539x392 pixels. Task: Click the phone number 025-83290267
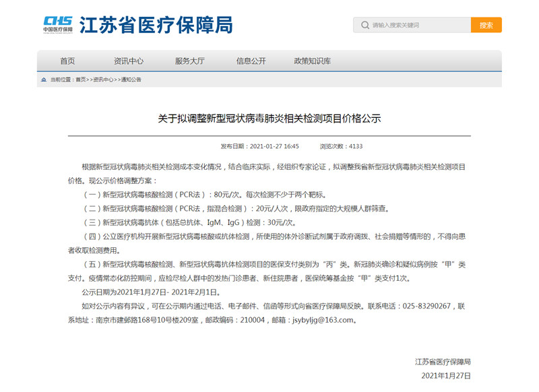(x=428, y=306)
